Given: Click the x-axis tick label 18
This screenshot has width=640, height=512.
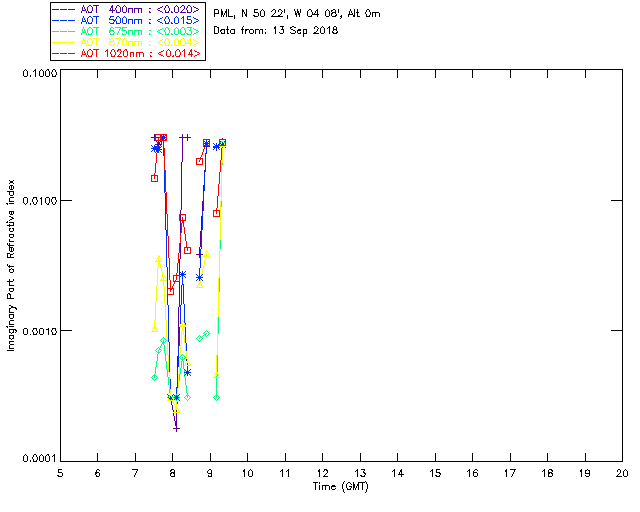Looking at the screenshot, I should (547, 473).
